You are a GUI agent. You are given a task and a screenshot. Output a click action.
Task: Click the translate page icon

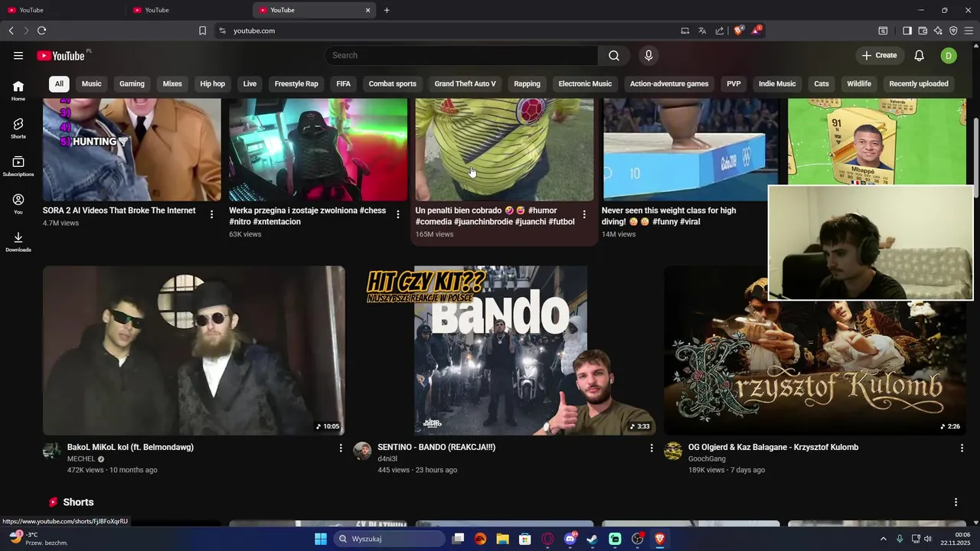click(x=702, y=31)
